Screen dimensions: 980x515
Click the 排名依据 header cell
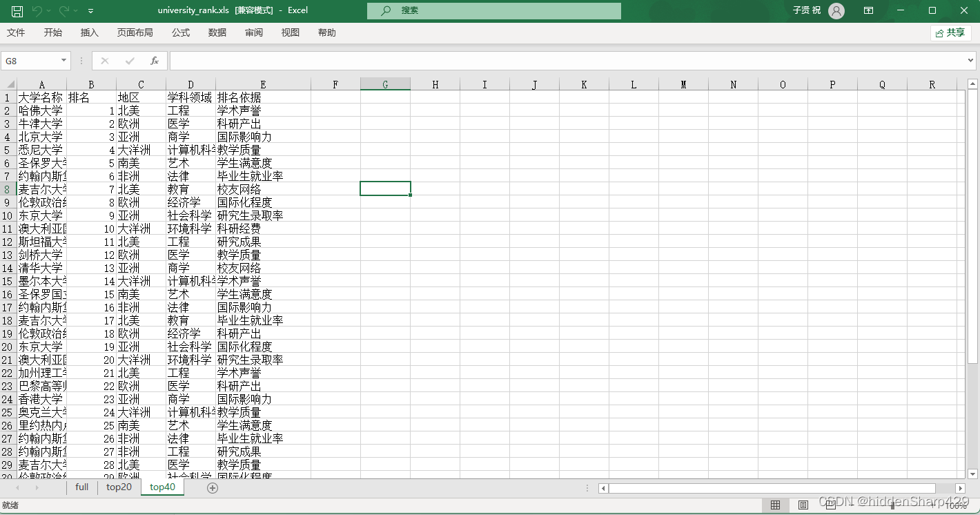(263, 97)
